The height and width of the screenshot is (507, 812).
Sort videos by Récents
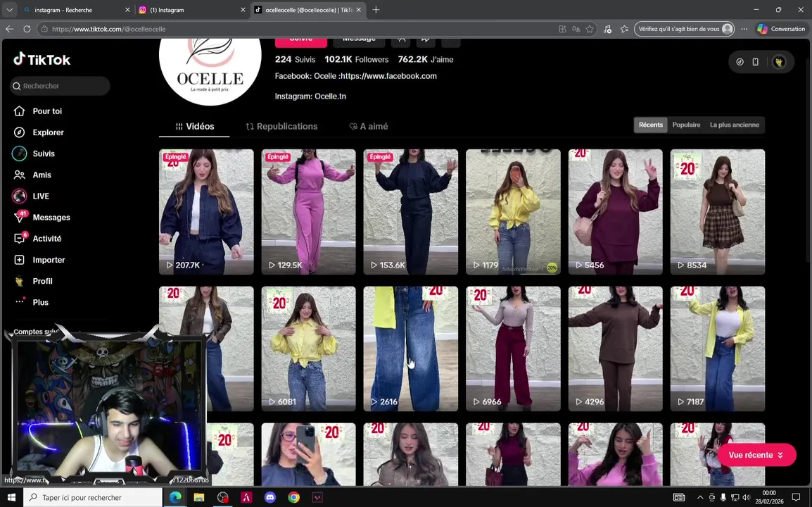[x=650, y=125]
